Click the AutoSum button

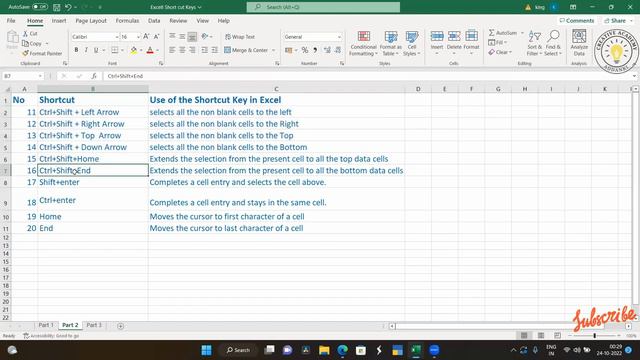click(503, 33)
